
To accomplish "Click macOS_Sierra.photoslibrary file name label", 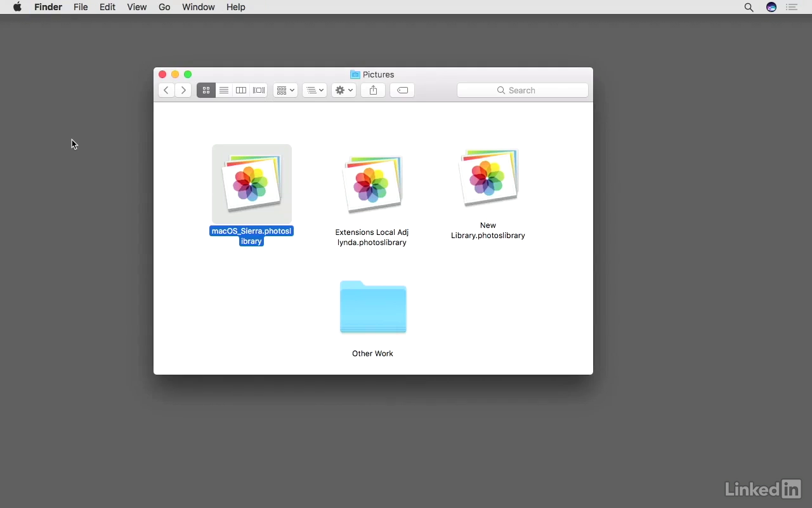I will coord(252,236).
